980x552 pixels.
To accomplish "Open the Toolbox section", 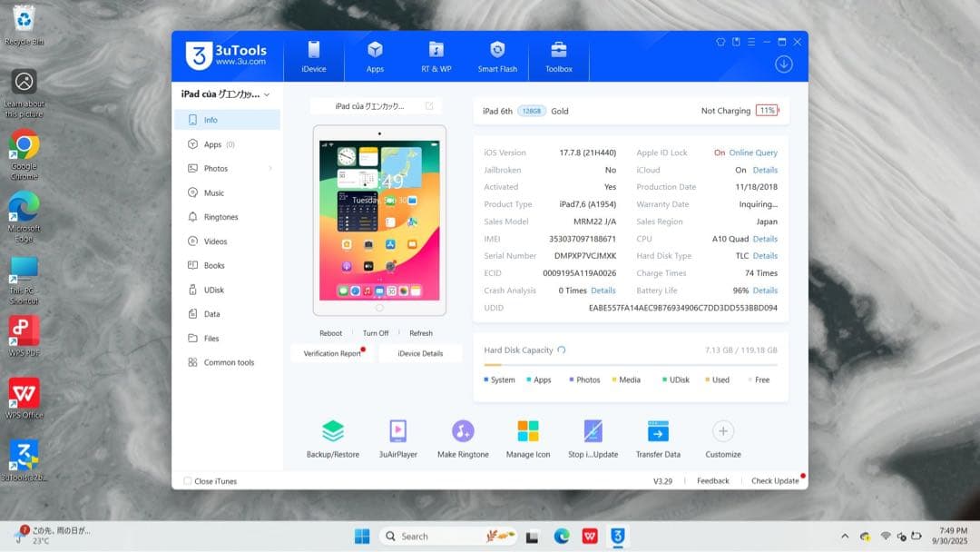I will tap(558, 56).
